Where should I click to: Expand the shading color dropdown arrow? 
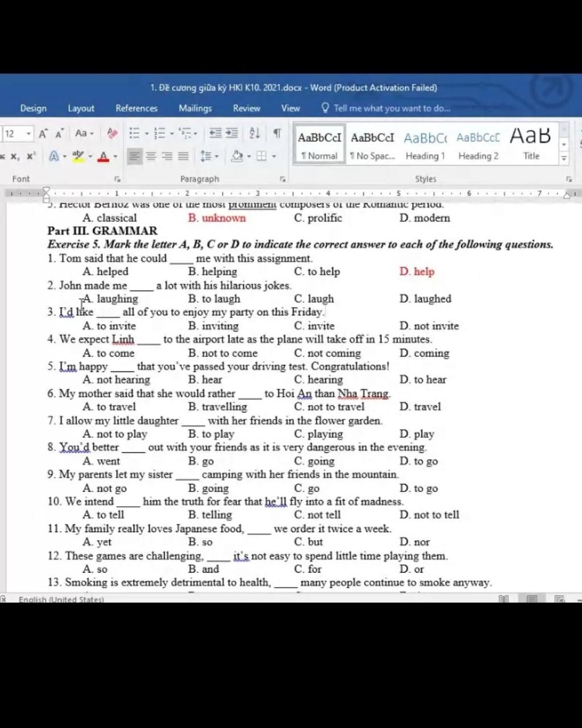click(249, 156)
